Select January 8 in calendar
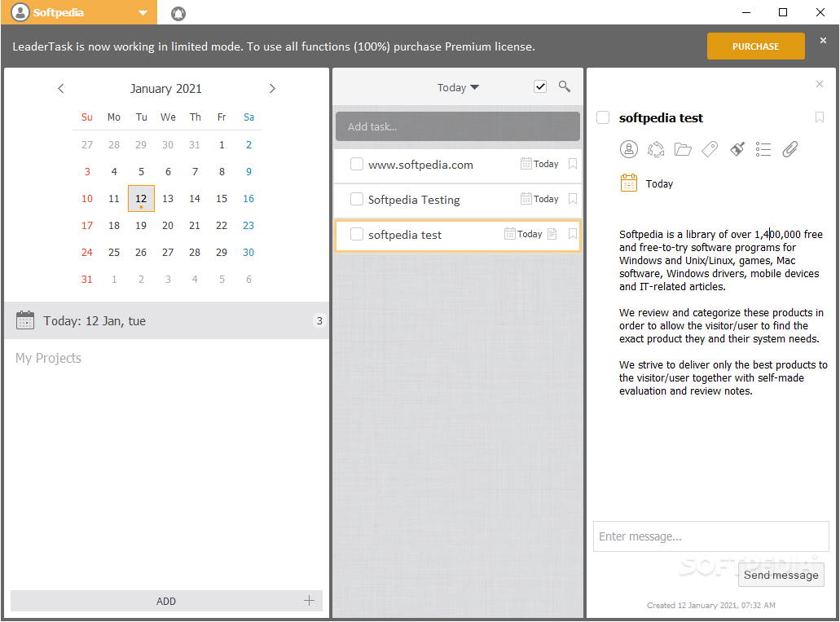 coord(222,171)
